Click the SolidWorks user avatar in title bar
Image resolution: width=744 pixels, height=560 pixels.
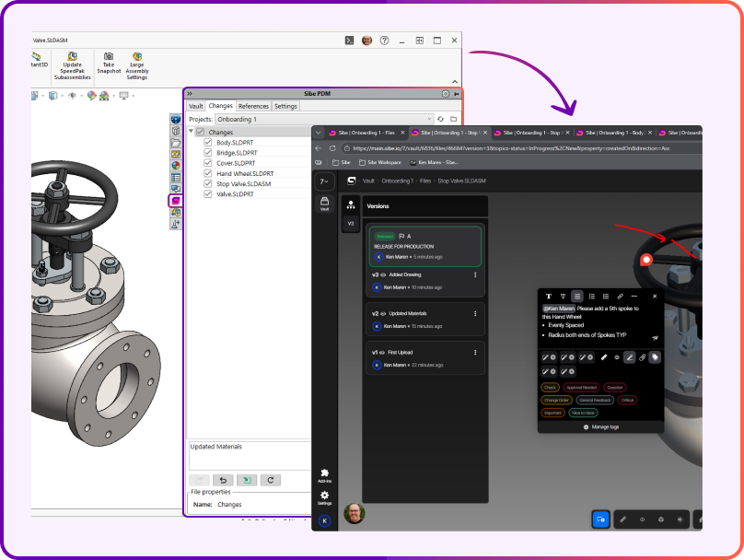click(x=366, y=41)
